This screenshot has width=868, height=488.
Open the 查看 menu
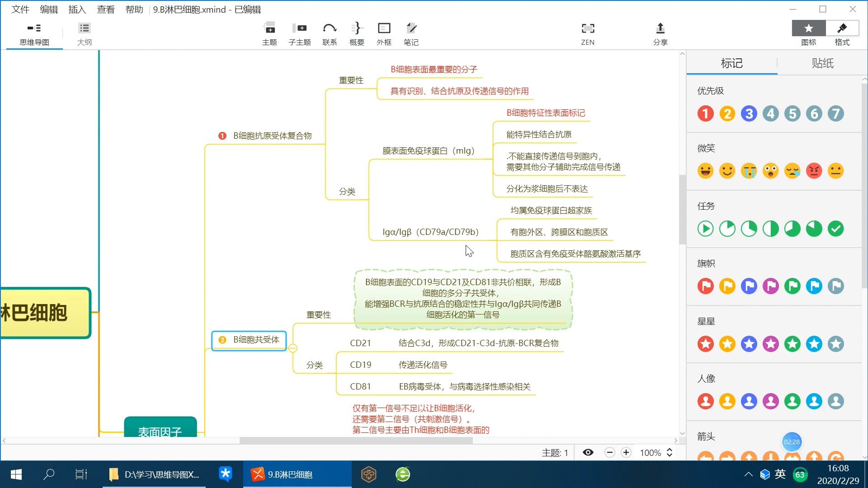(106, 9)
